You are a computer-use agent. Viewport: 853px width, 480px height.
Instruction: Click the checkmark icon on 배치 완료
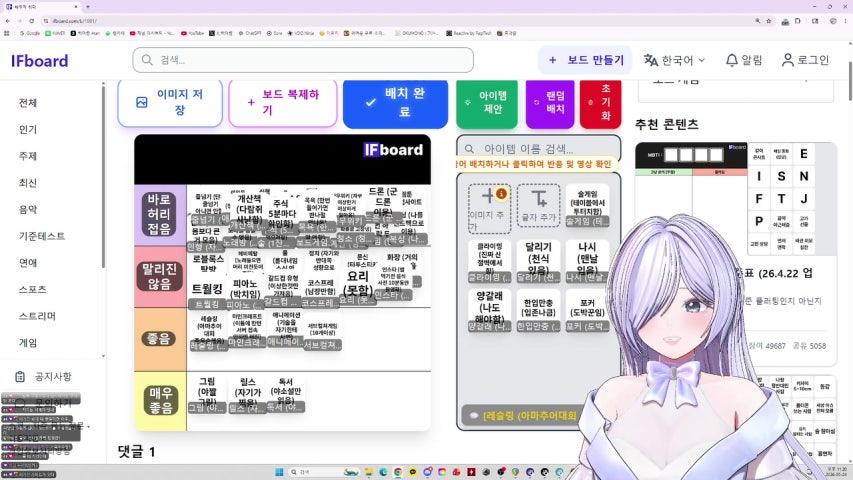[370, 102]
